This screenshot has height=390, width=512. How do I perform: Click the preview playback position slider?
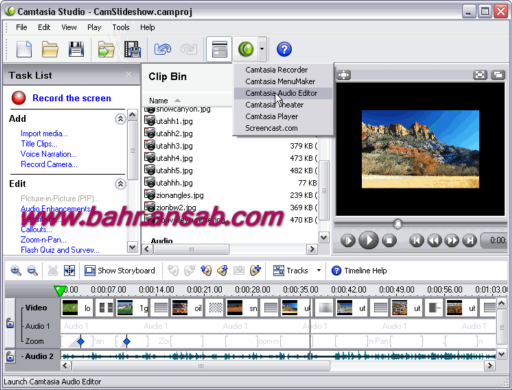pyautogui.click(x=397, y=224)
